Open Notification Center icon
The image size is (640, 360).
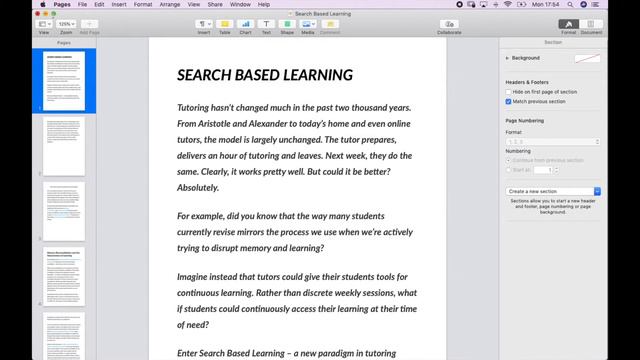tap(596, 4)
